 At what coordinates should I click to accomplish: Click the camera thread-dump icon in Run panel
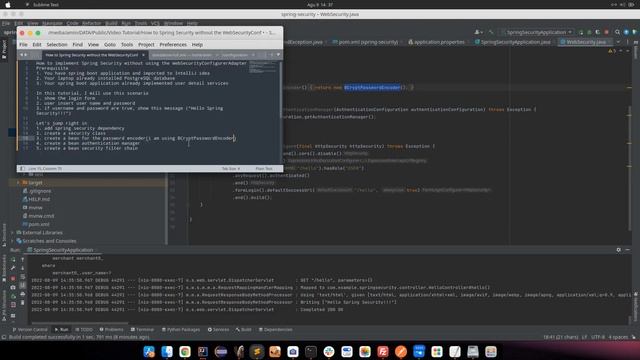(13, 287)
